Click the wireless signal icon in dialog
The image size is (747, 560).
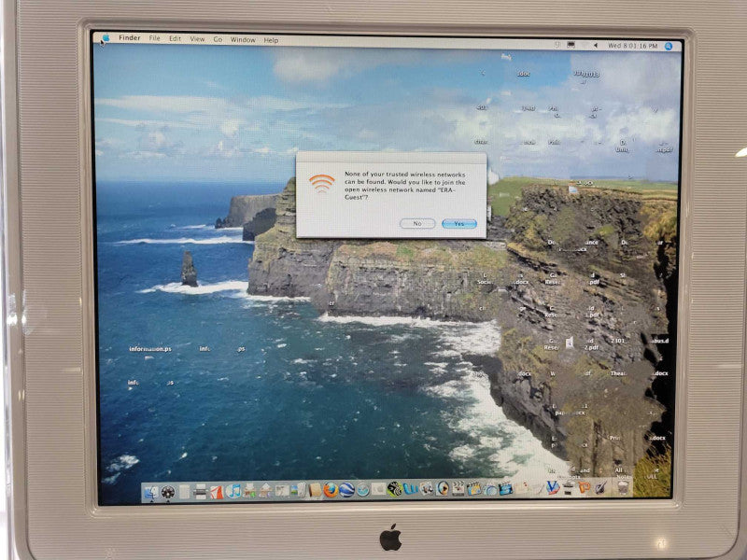(321, 183)
